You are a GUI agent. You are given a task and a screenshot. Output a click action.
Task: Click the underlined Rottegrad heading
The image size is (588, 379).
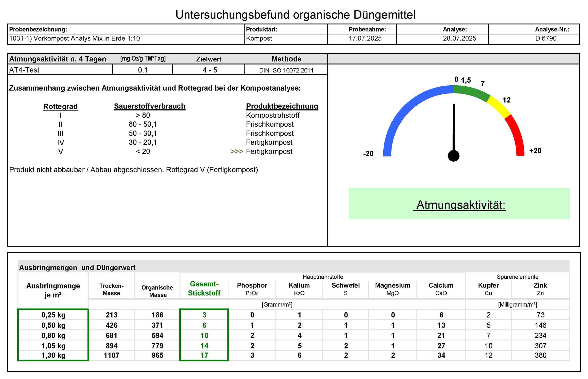(61, 106)
